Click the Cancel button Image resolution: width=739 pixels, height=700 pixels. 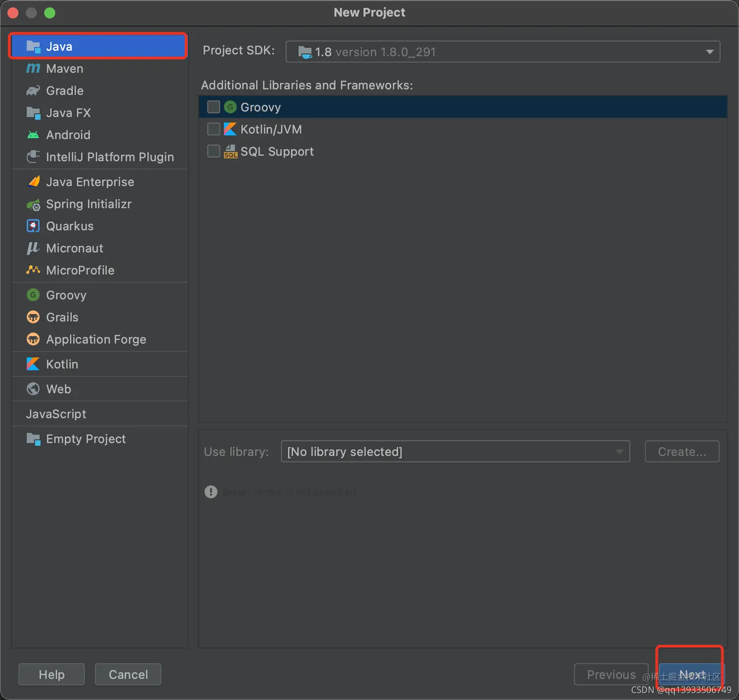(128, 674)
